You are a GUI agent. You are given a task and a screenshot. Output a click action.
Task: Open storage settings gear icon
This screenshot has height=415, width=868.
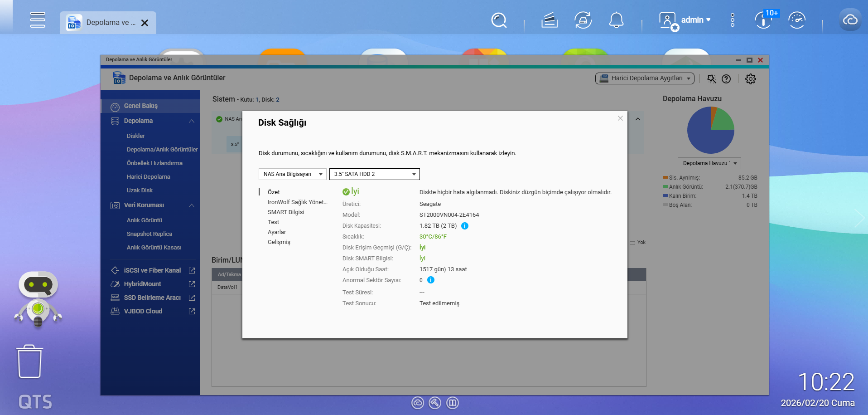751,79
